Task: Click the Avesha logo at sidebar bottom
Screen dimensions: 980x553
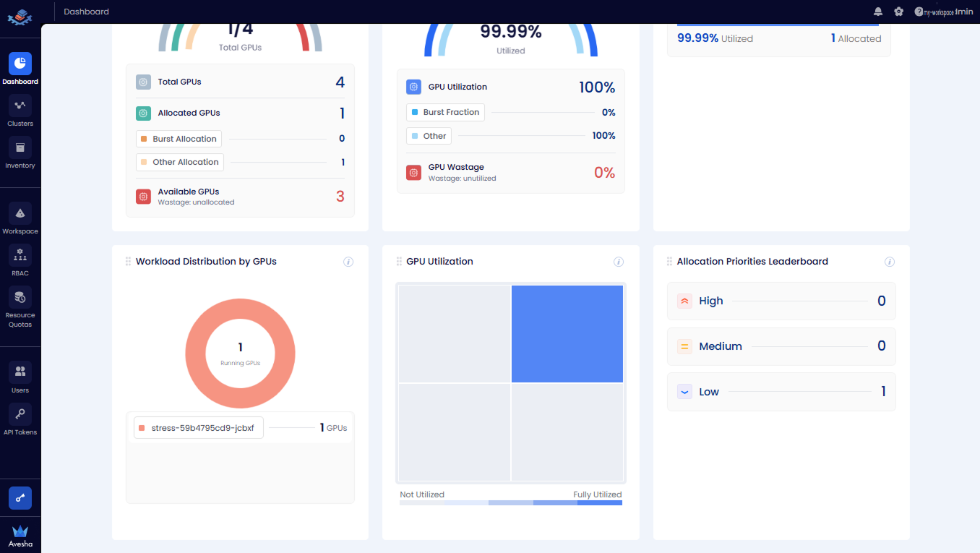Action: point(20,535)
